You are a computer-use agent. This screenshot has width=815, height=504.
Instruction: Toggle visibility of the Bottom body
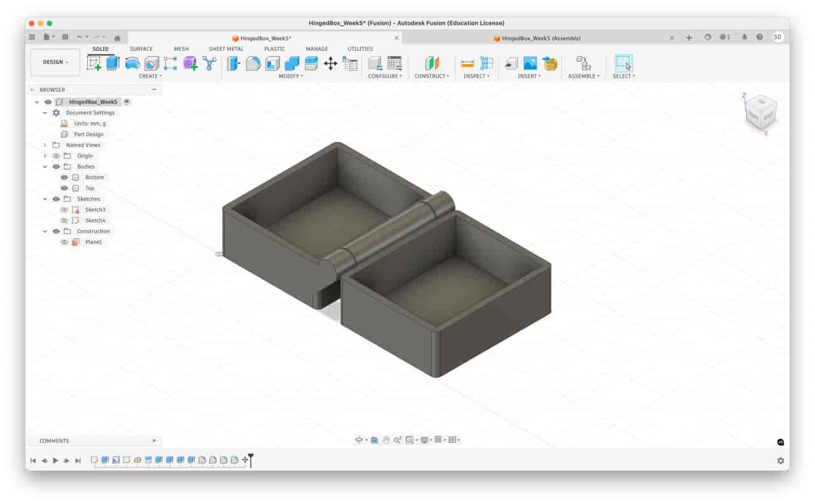pos(64,178)
